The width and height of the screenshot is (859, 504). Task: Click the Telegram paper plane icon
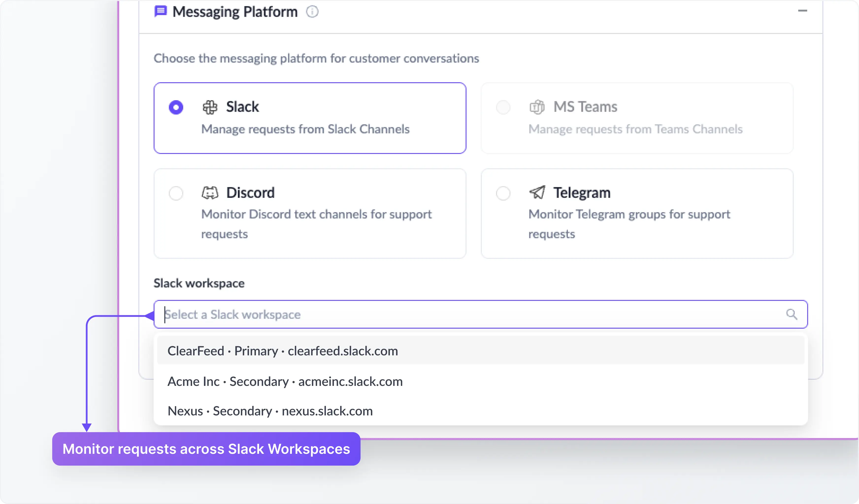tap(537, 192)
